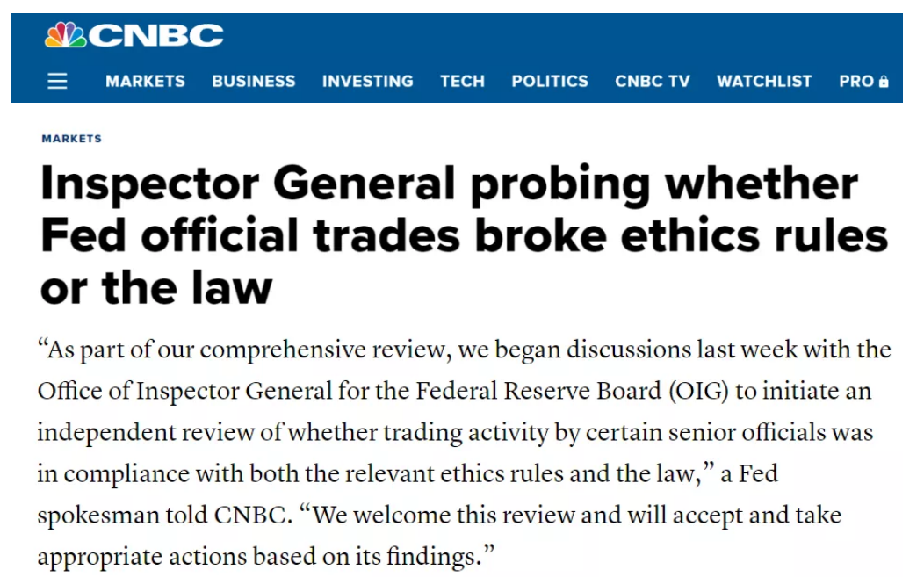
Task: Click the lock icon beside PRO
Action: pos(884,82)
